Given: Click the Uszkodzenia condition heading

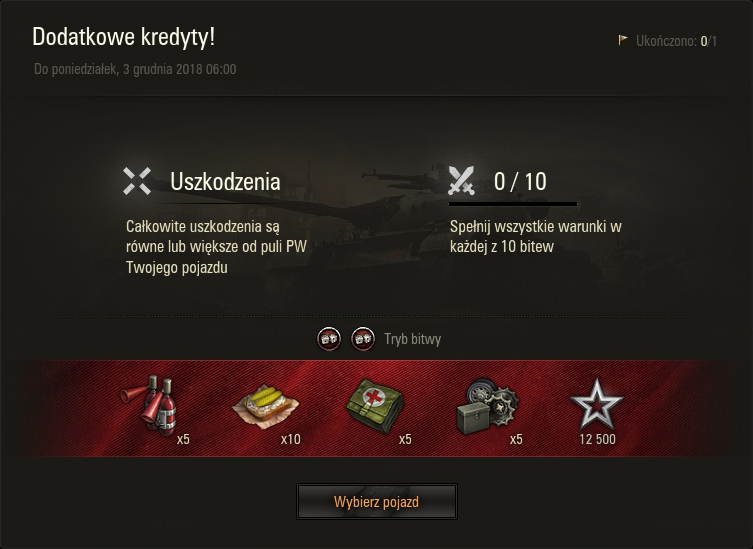Looking at the screenshot, I should pos(225,182).
